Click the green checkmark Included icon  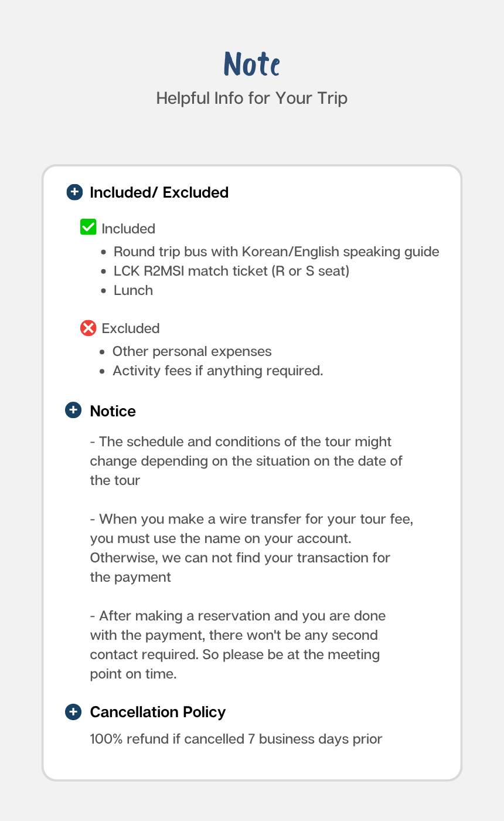[88, 227]
